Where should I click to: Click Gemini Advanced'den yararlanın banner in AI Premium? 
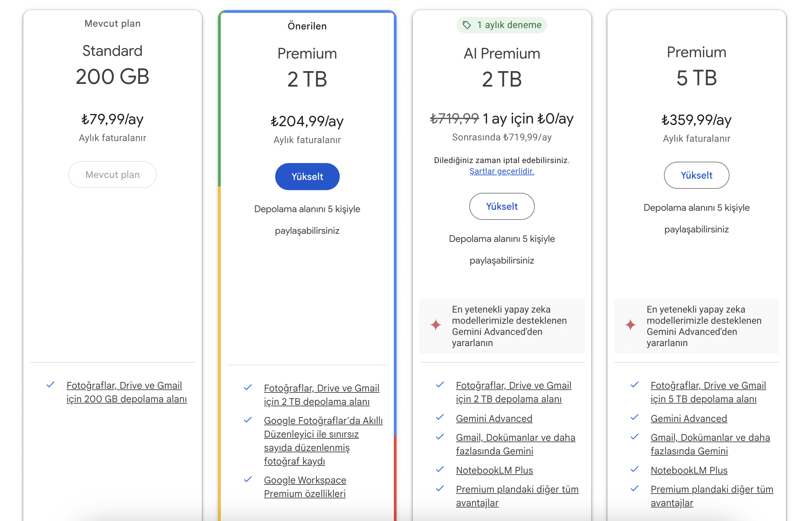click(502, 326)
